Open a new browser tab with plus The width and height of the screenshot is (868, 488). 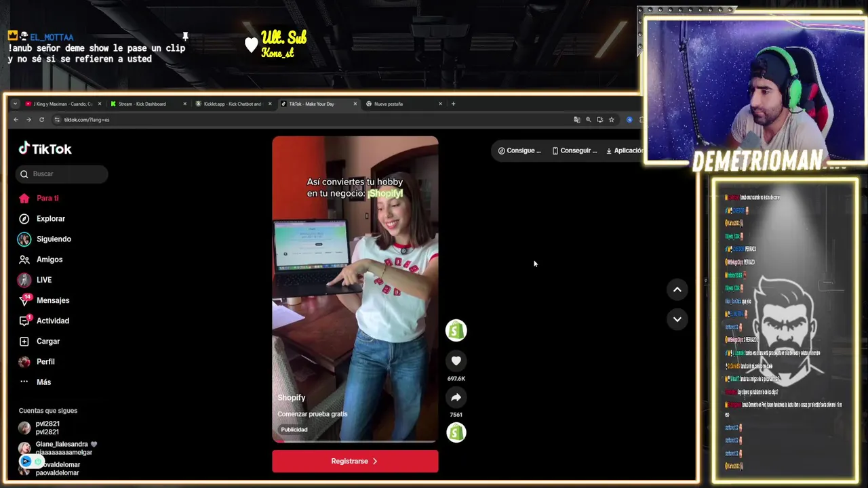pyautogui.click(x=453, y=104)
